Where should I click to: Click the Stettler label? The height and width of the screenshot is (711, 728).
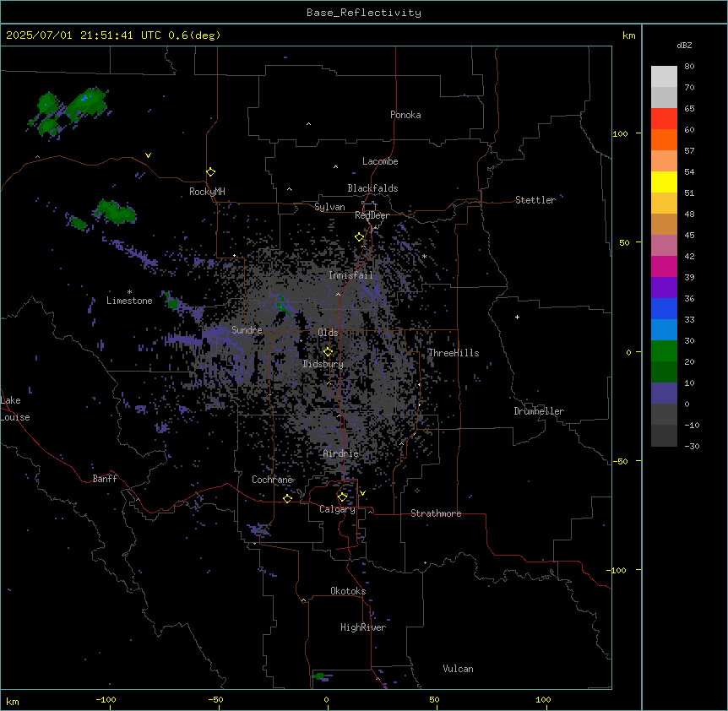[x=535, y=200]
